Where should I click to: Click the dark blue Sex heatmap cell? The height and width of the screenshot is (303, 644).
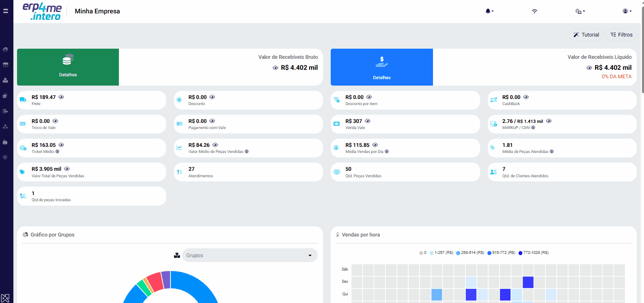[528, 282]
